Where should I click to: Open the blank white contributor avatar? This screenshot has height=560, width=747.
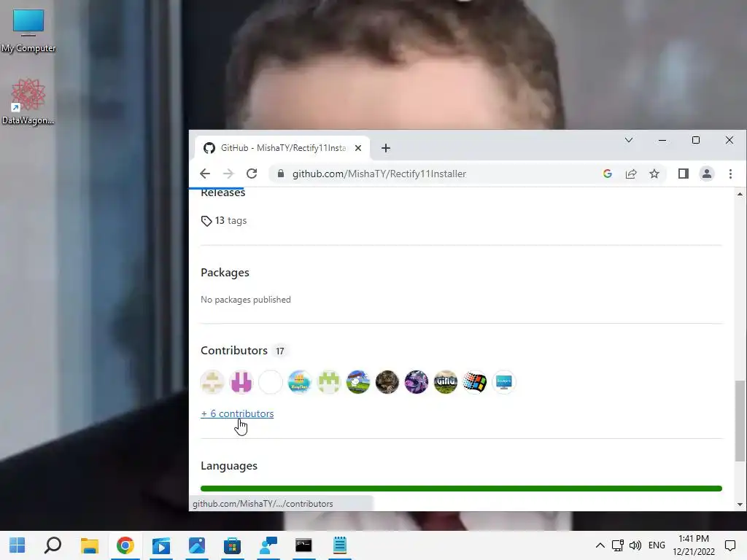click(270, 382)
